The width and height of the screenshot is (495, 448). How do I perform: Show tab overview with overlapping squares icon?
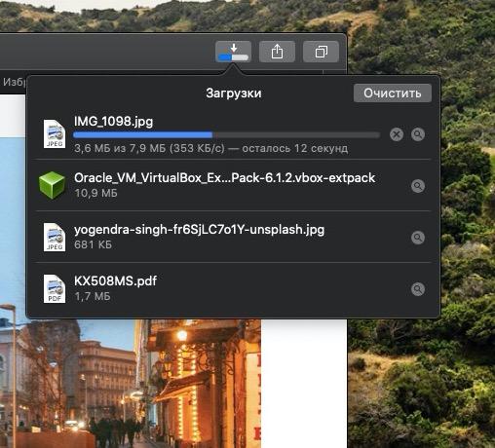321,52
